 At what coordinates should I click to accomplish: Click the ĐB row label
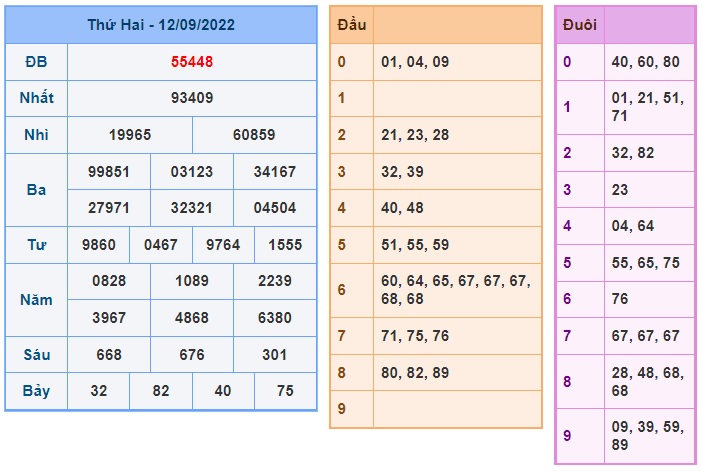click(36, 62)
